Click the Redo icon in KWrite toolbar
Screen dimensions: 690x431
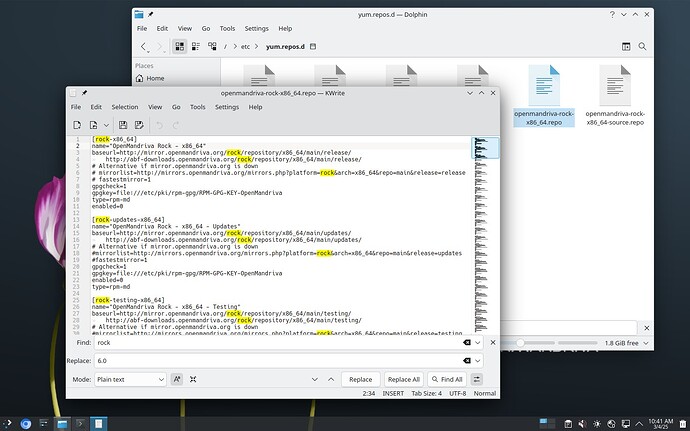coord(176,125)
